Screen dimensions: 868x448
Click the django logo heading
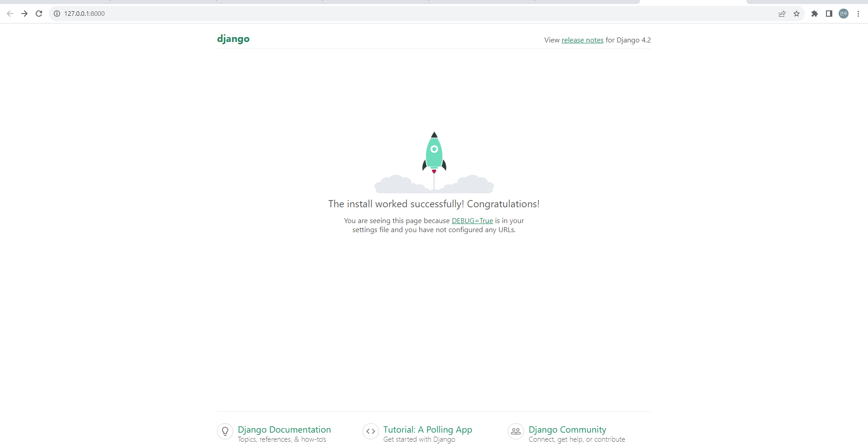tap(233, 39)
